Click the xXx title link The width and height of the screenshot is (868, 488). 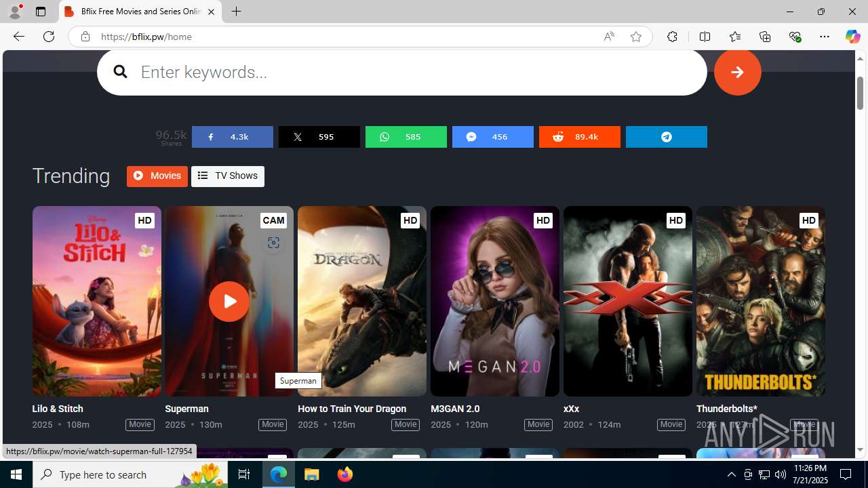(x=571, y=409)
